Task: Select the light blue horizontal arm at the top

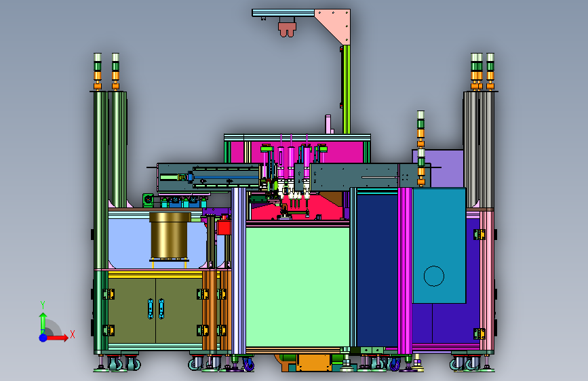Action: 283,13
